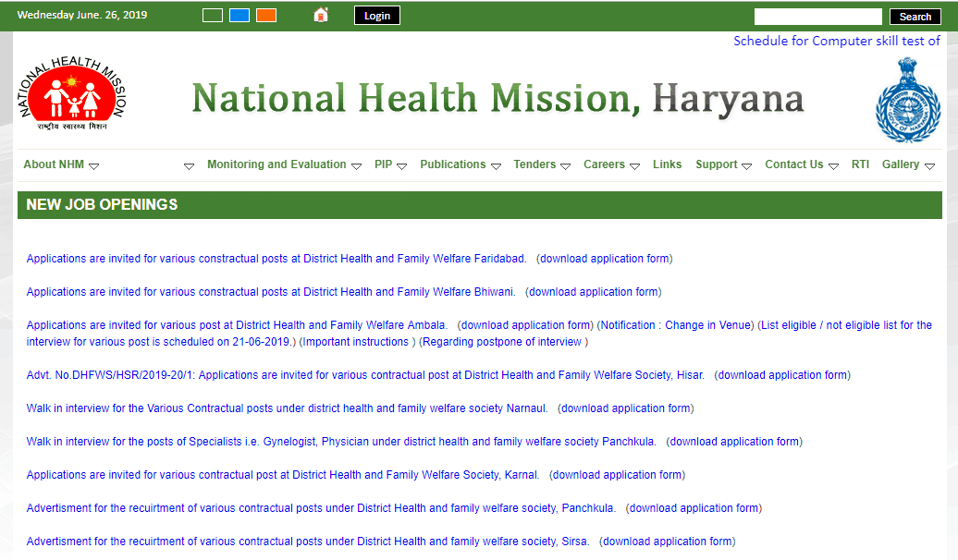958x560 pixels.
Task: Expand the Gallery dropdown arrow
Action: (x=929, y=166)
